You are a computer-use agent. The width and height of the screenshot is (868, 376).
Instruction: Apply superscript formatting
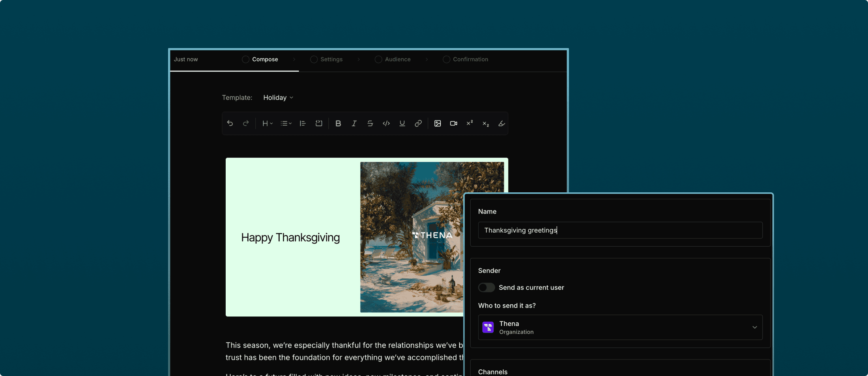pos(470,123)
